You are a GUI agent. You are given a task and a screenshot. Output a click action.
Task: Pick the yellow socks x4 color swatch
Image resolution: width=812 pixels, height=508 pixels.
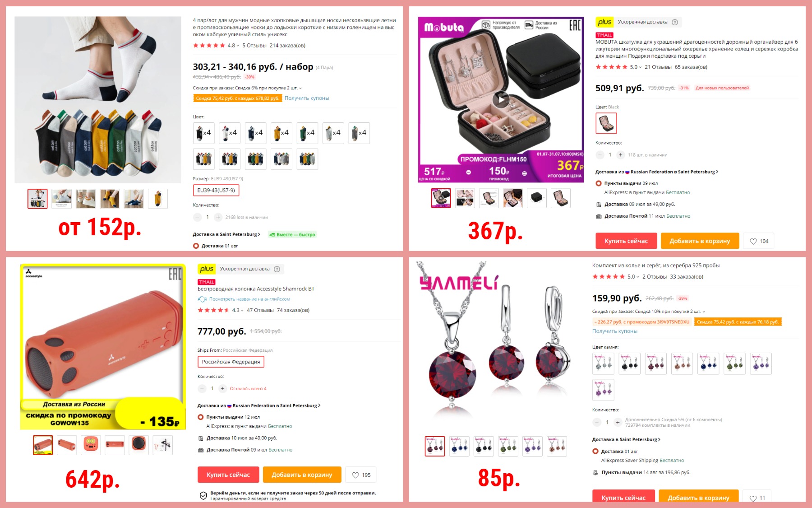point(281,133)
